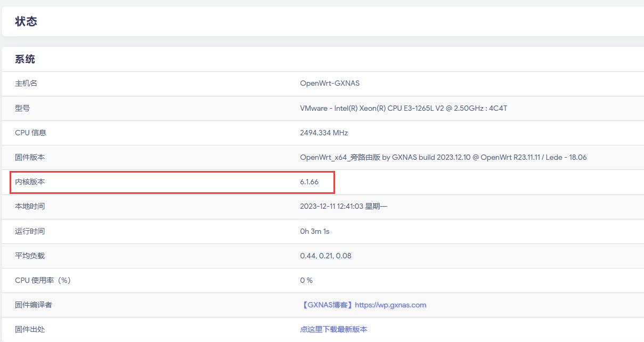
Task: Click the VMware Intel Xeon model value
Action: pyautogui.click(x=403, y=108)
